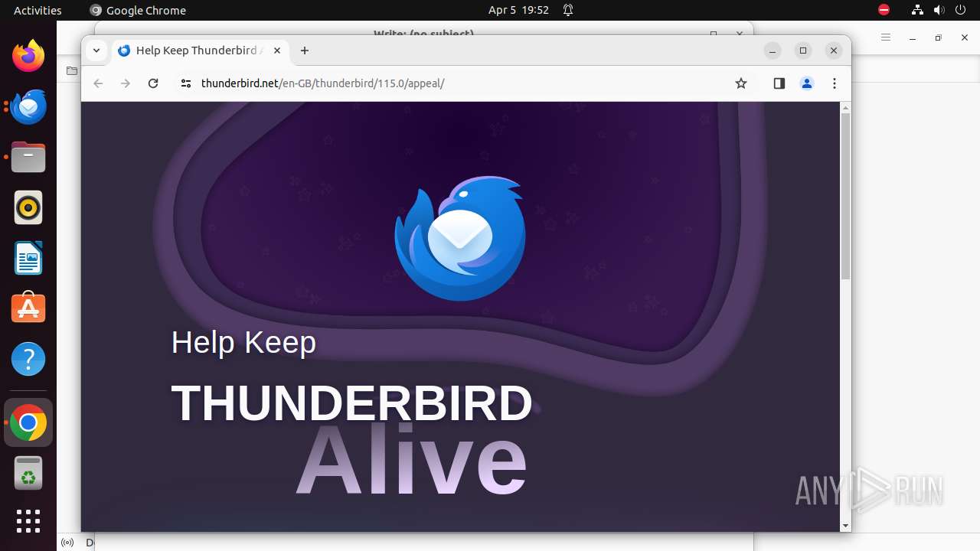
Task: Click red do-not-disturb indicator in top bar
Action: [x=884, y=10]
